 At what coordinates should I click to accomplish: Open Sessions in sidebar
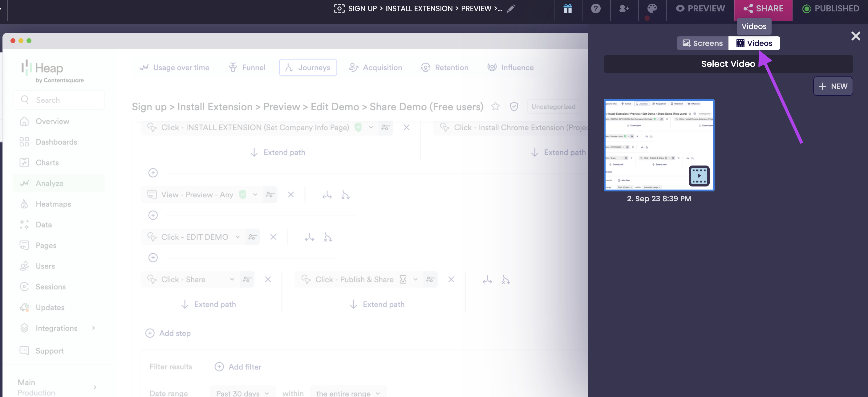(59, 286)
